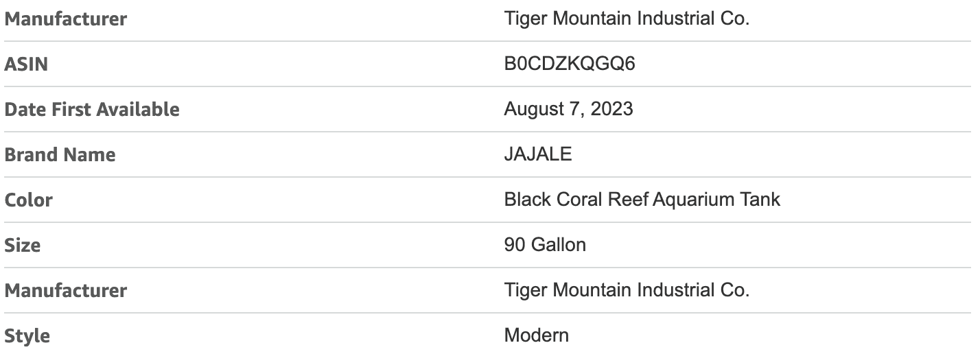980x354 pixels.
Task: Click the Date First Available label
Action: (92, 109)
